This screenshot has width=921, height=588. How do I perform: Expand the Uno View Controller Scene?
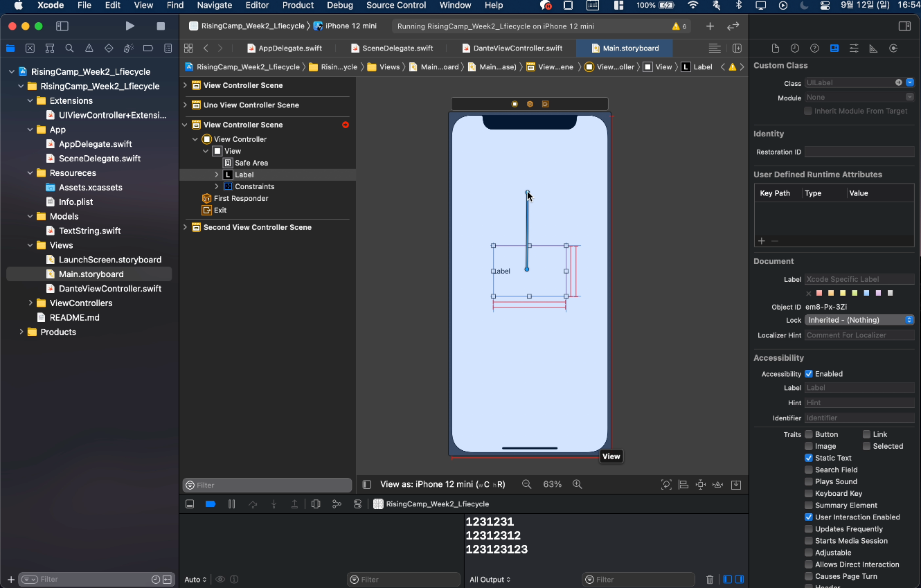pos(185,105)
